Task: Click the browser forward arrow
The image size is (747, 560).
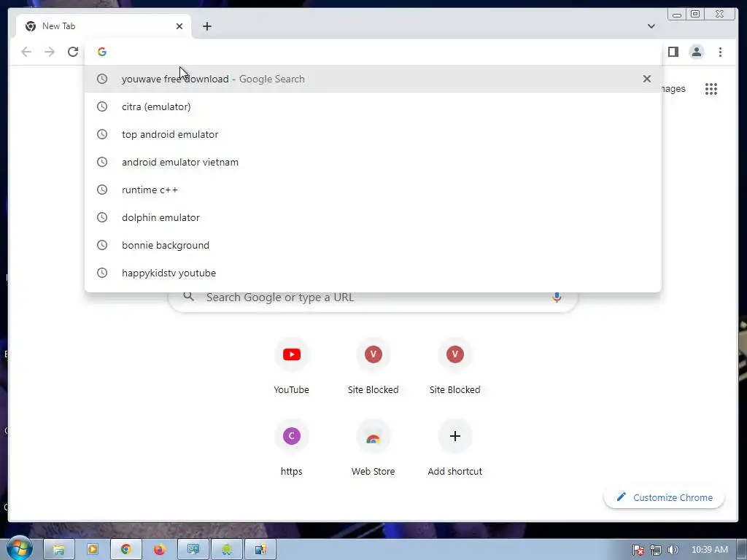Action: pos(50,52)
